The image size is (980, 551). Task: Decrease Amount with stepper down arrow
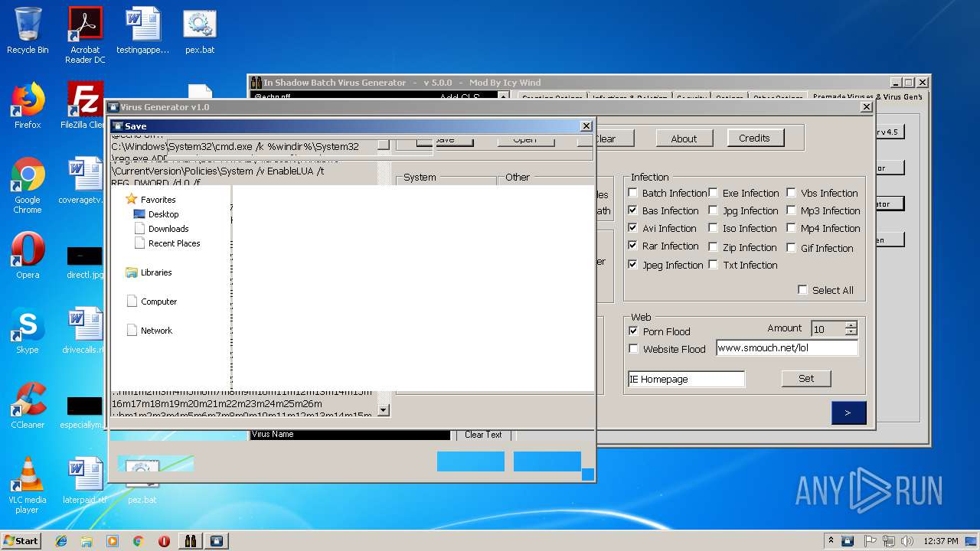pos(851,333)
